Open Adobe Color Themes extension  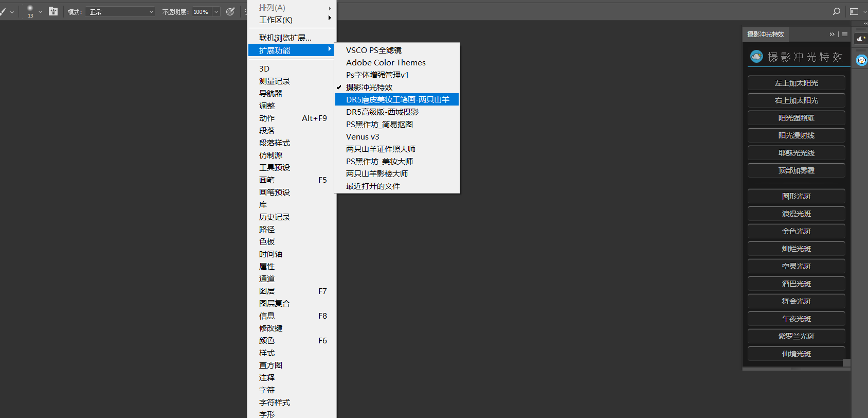[386, 63]
